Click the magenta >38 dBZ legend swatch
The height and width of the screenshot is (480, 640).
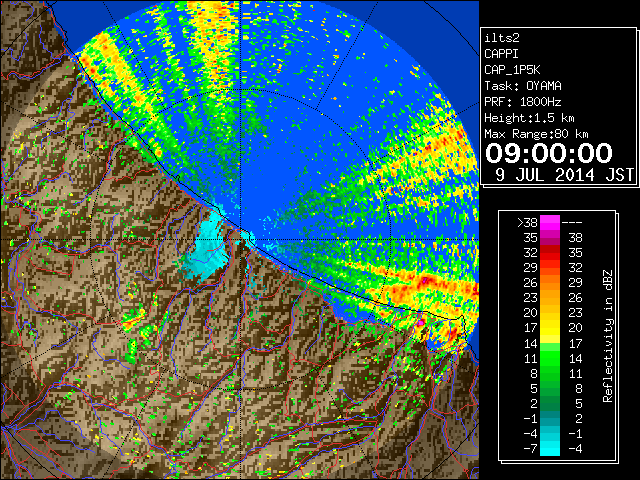550,222
